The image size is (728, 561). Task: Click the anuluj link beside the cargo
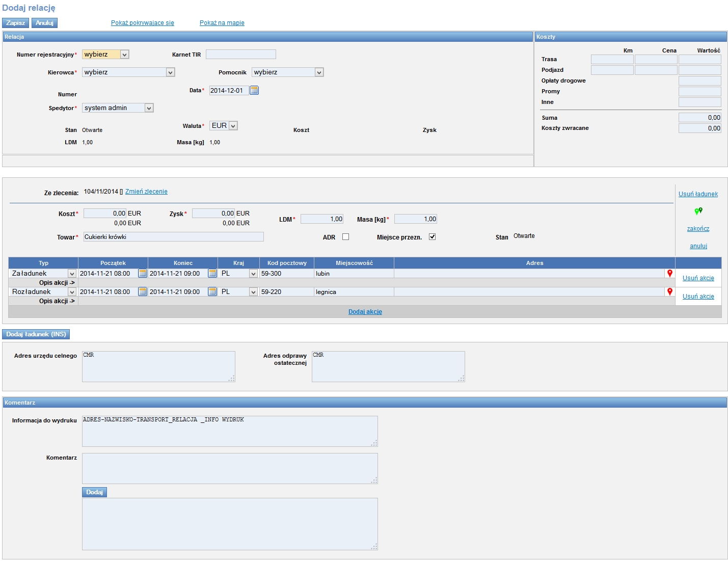click(x=698, y=246)
